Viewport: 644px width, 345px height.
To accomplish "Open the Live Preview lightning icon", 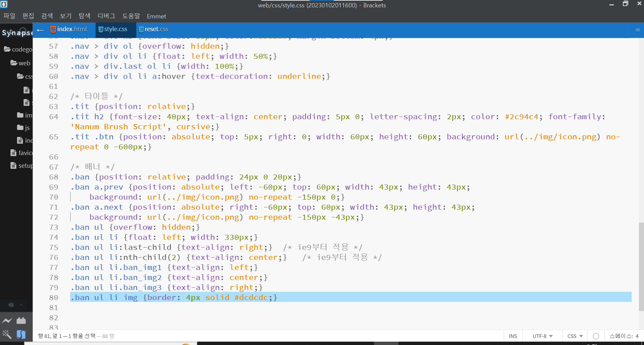I will point(7,321).
